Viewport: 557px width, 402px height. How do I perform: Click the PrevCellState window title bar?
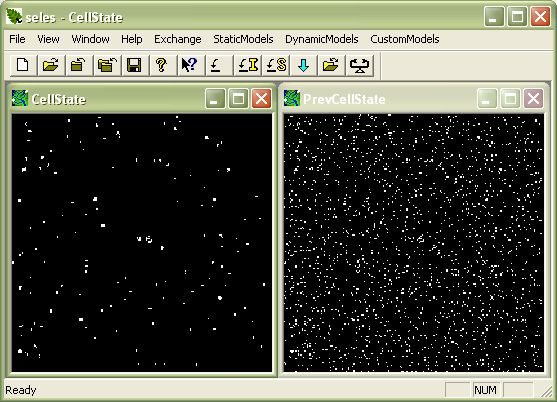(x=414, y=98)
